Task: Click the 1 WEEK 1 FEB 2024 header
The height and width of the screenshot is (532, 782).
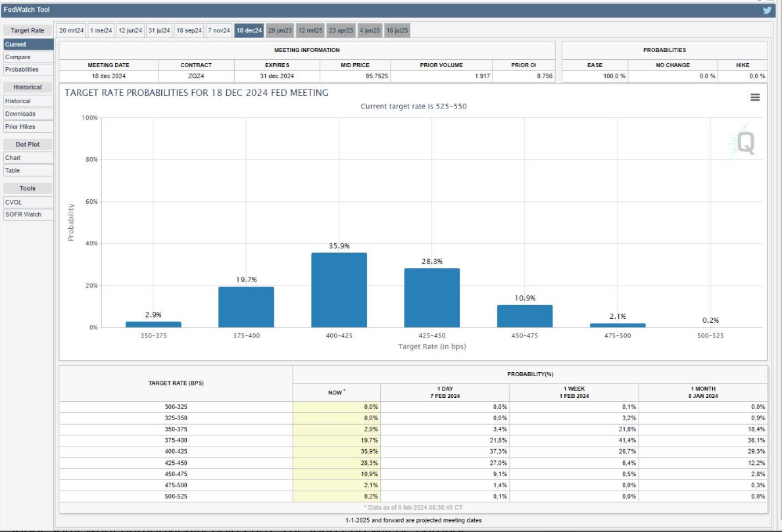Action: (574, 393)
